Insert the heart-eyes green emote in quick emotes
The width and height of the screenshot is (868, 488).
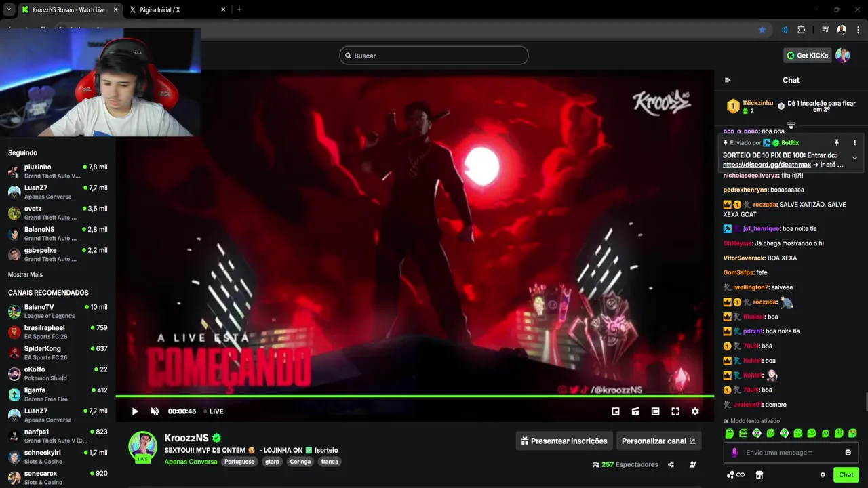[x=852, y=433]
